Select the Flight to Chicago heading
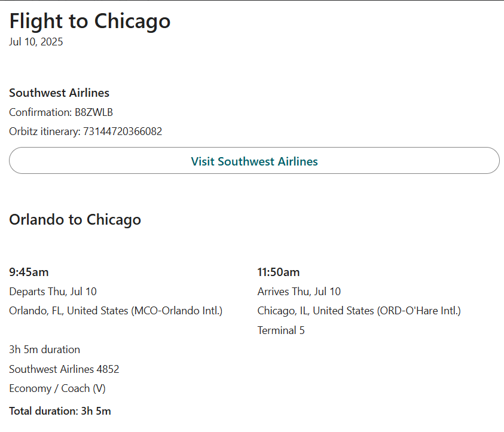The height and width of the screenshot is (432, 504). (x=90, y=21)
